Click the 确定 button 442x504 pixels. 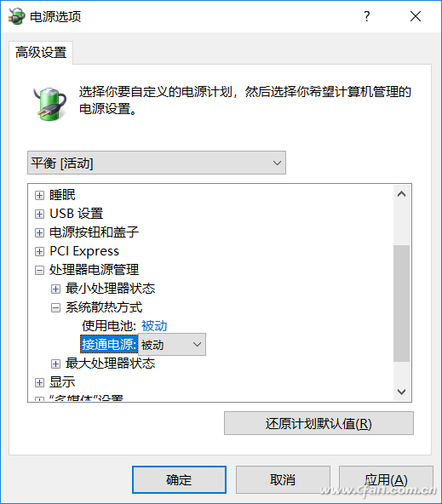pos(179,479)
